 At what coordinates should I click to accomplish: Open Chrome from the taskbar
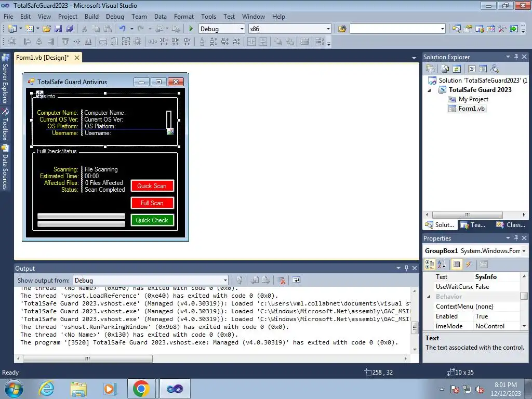click(141, 389)
